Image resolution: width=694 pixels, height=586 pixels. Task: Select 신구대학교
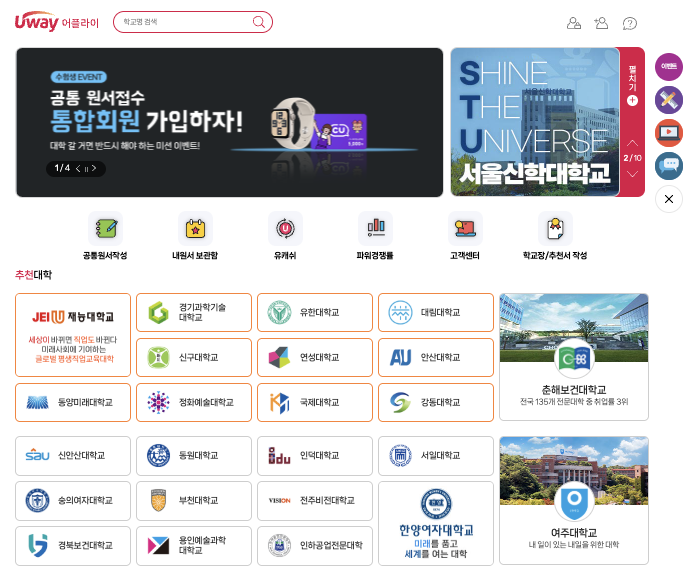click(194, 358)
